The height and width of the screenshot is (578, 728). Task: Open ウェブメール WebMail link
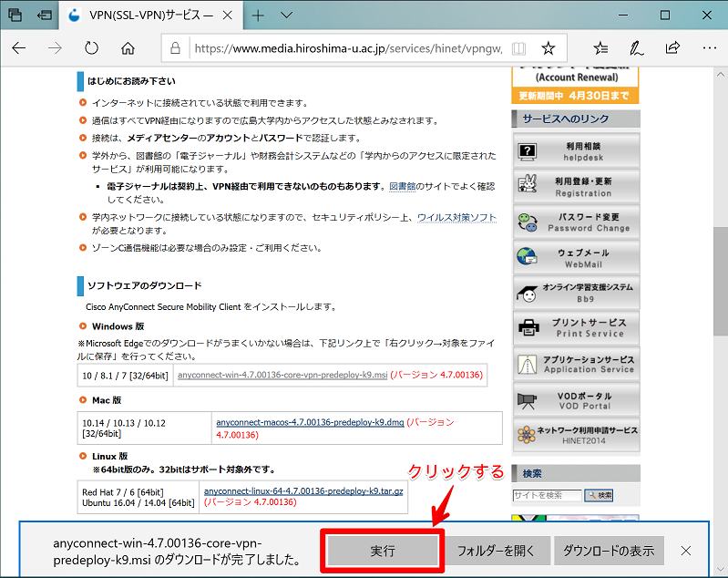(576, 257)
